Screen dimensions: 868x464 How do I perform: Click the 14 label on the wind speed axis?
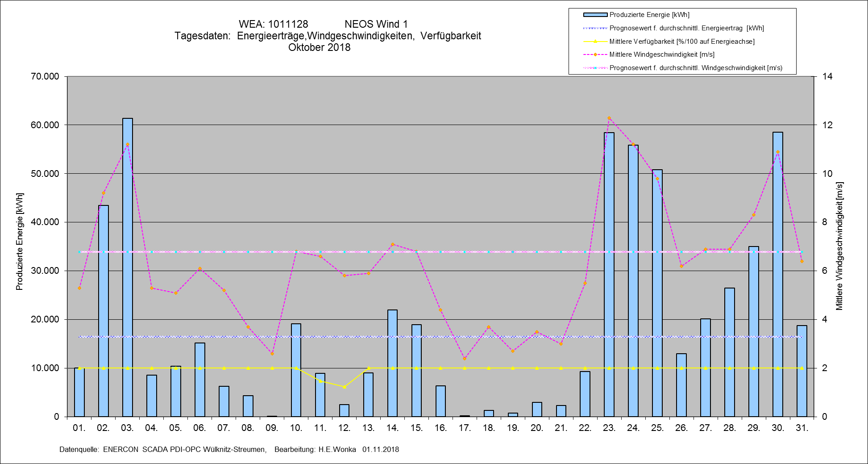pyautogui.click(x=827, y=76)
